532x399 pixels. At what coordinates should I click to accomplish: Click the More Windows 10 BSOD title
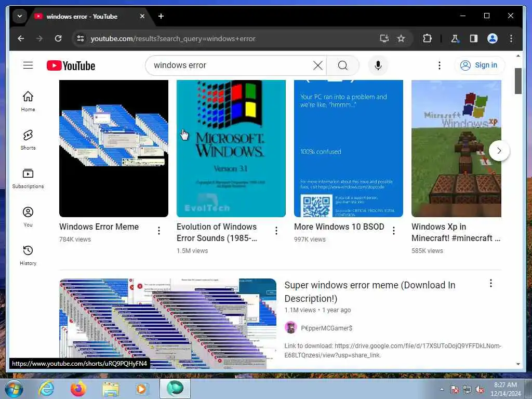(339, 227)
